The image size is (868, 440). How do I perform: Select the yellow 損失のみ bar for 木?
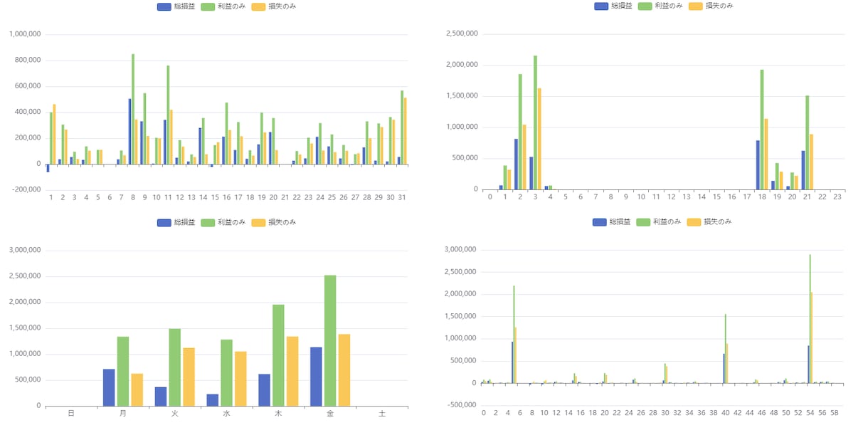coord(293,371)
